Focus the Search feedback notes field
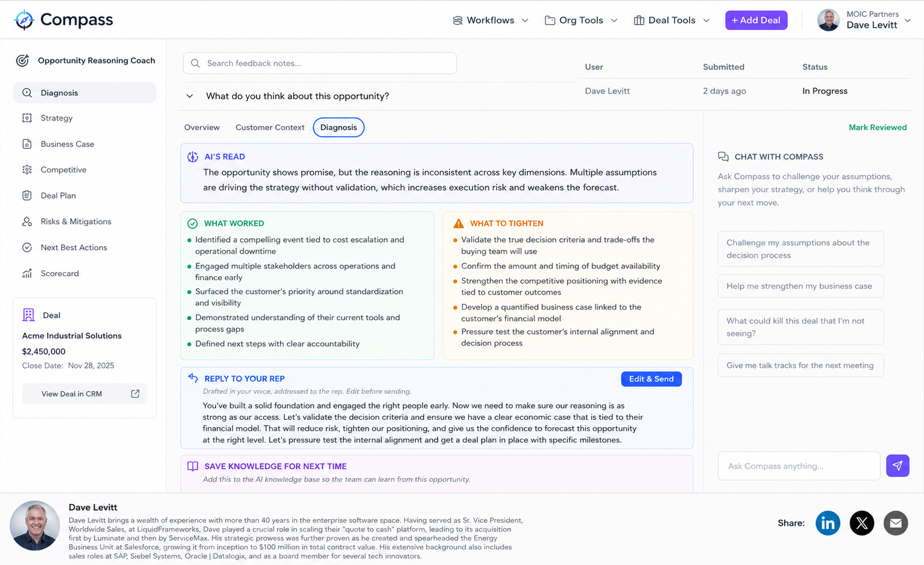The image size is (924, 565). coord(320,63)
